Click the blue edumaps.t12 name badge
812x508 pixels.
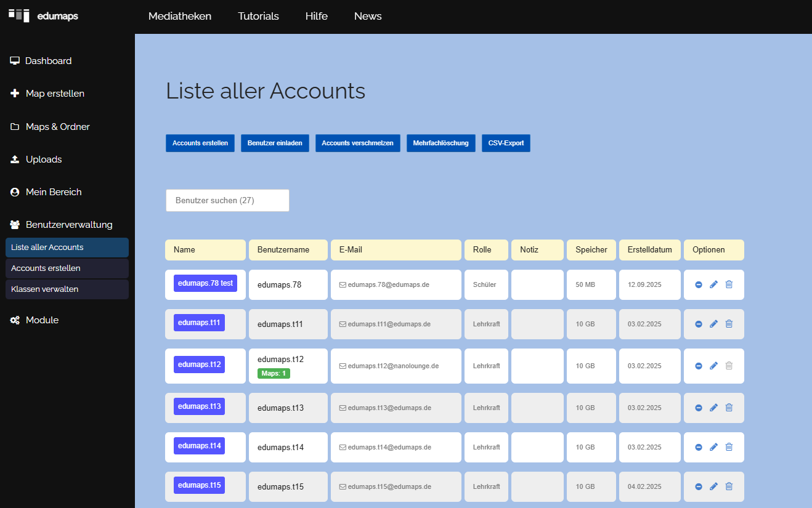[199, 365]
